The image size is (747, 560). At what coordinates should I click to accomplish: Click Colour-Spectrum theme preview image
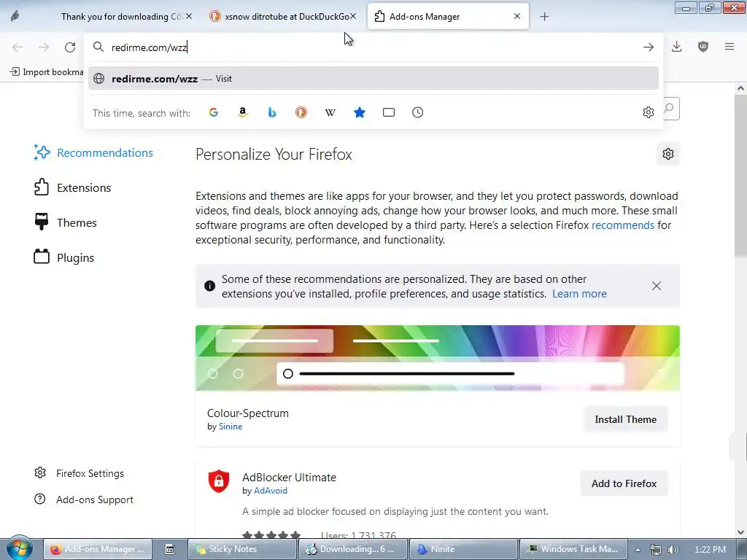[438, 358]
